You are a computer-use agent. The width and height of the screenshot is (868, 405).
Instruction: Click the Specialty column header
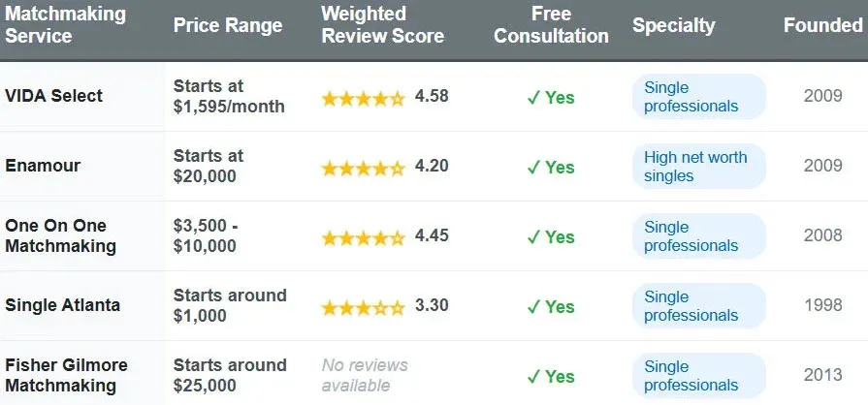[x=674, y=26]
